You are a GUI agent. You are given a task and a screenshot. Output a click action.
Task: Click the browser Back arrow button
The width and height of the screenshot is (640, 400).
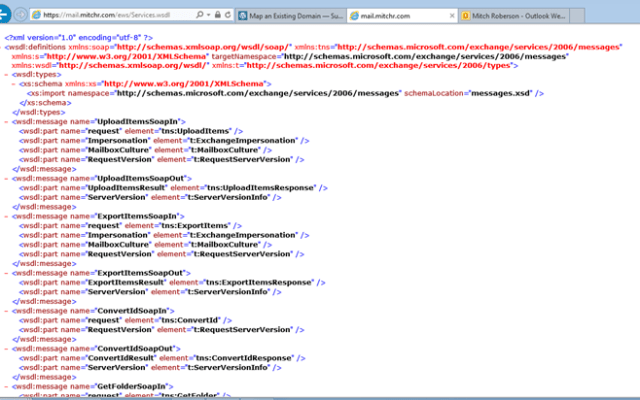point(8,15)
